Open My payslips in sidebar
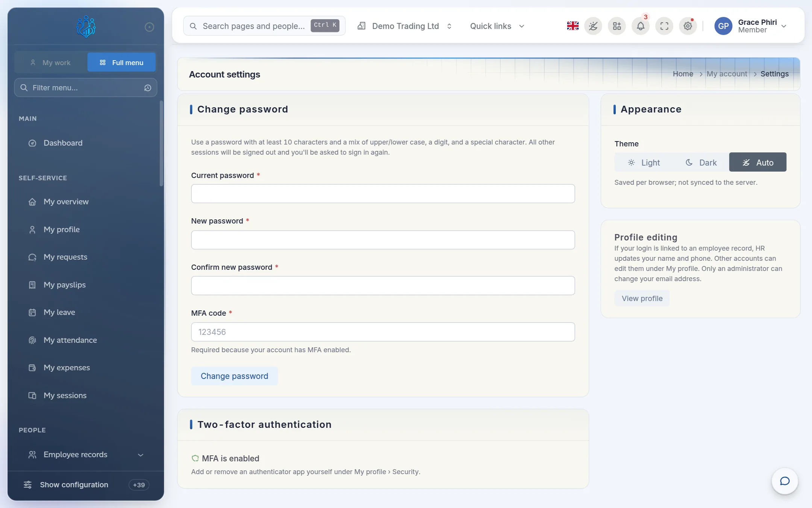The image size is (812, 508). (x=86, y=285)
